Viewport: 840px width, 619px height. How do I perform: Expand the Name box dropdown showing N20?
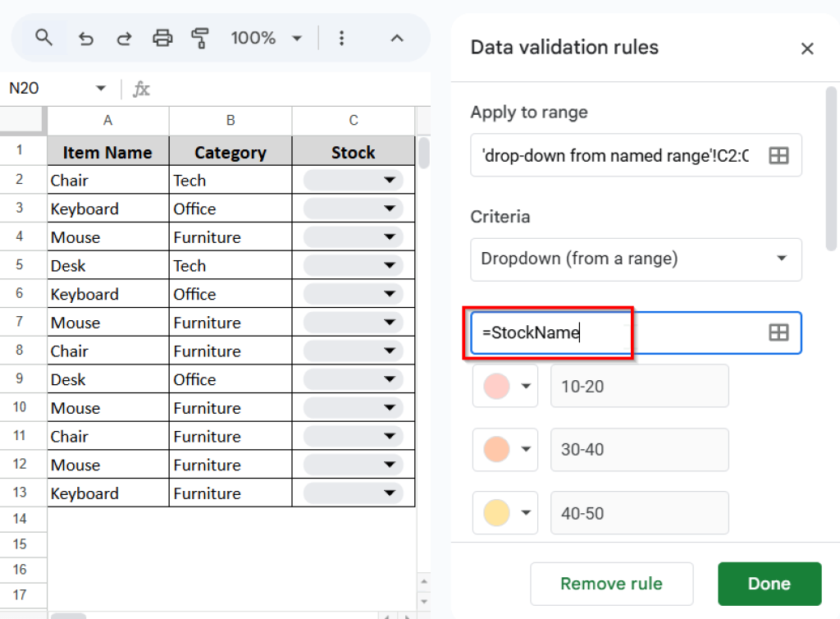click(x=100, y=88)
